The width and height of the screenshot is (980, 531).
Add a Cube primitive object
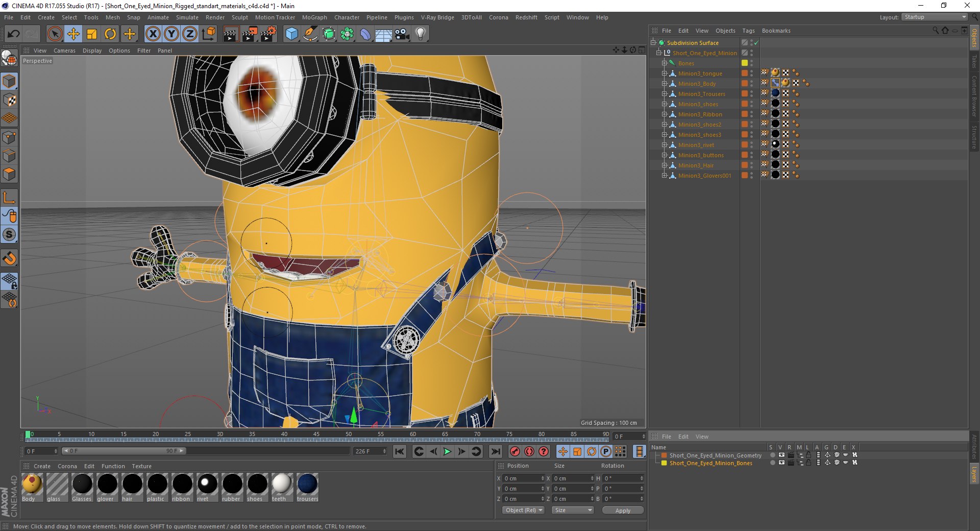291,34
